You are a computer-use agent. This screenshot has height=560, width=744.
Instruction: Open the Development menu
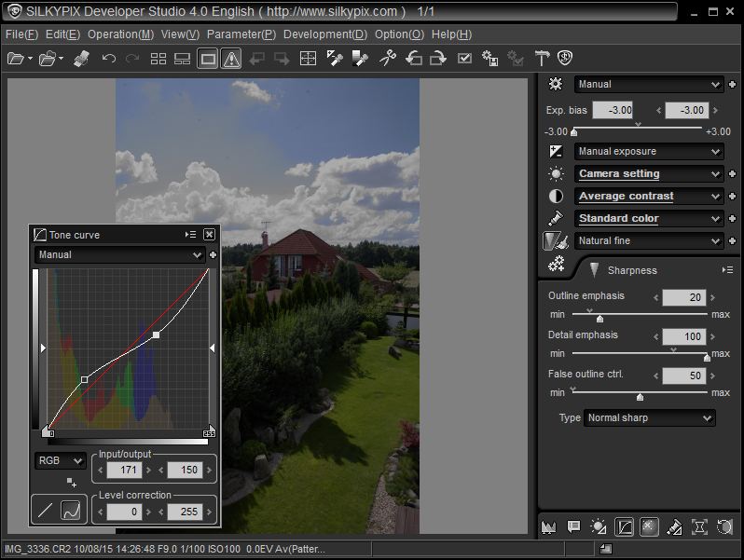tap(325, 34)
